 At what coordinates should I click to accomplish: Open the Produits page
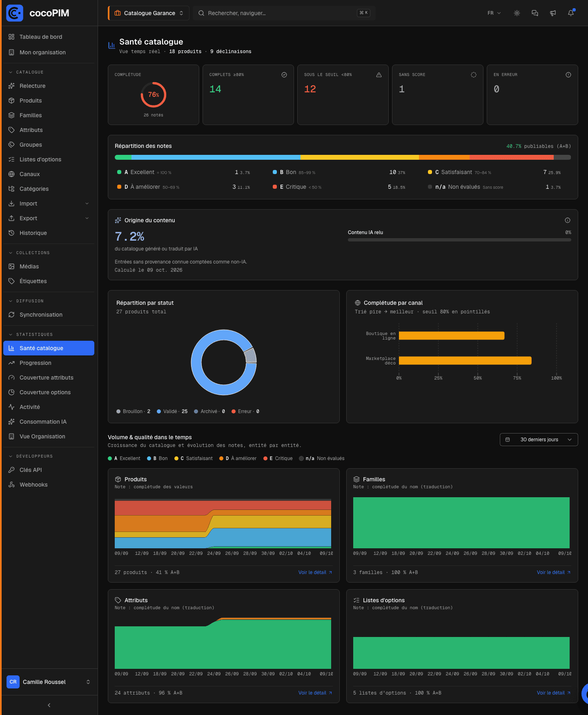[49, 101]
